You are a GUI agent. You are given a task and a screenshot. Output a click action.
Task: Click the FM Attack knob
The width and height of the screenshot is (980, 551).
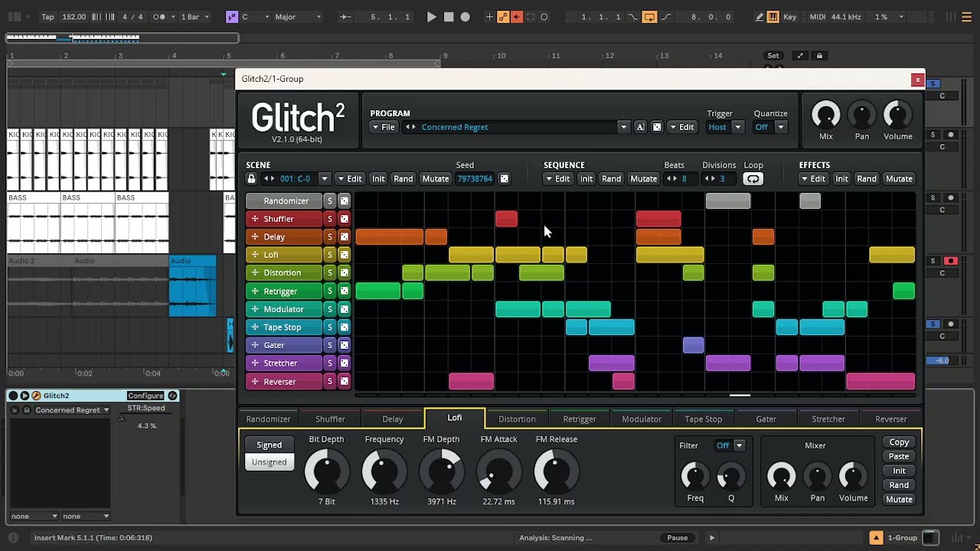[498, 471]
